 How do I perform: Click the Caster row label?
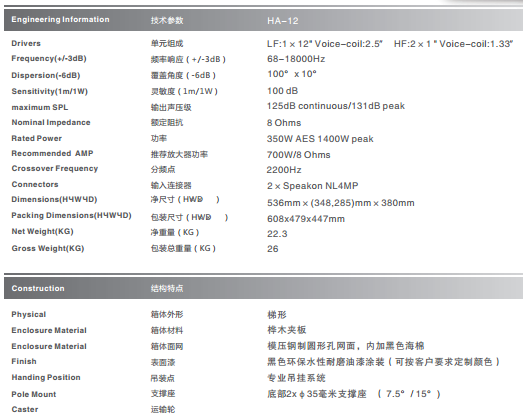25,409
